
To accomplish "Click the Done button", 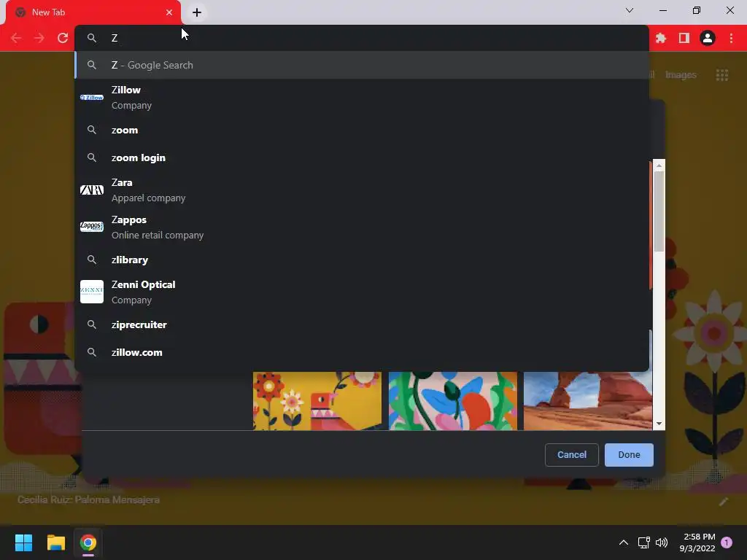I will pyautogui.click(x=629, y=455).
